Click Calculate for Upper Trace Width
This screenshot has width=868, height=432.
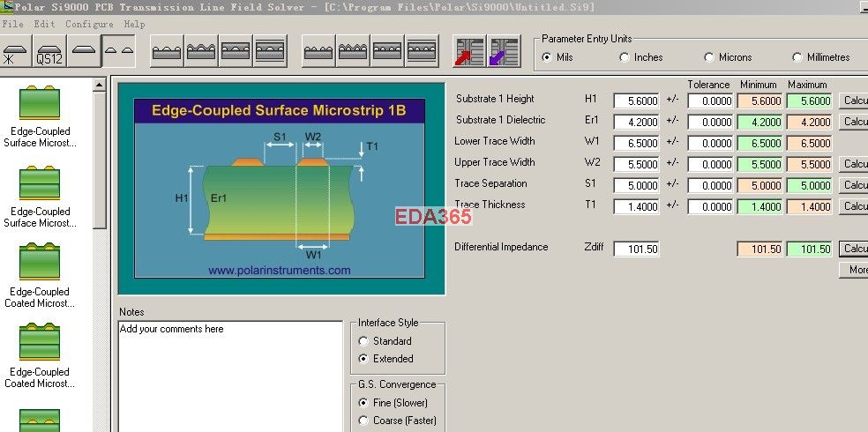[x=854, y=164]
